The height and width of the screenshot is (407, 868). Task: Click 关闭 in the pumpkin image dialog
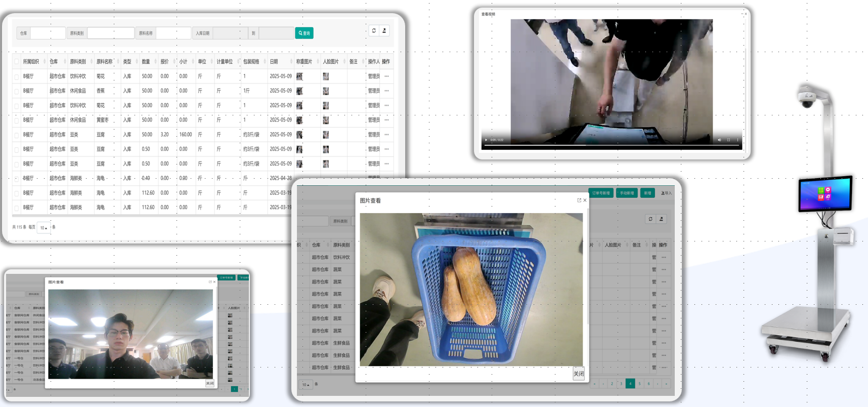[x=579, y=374]
